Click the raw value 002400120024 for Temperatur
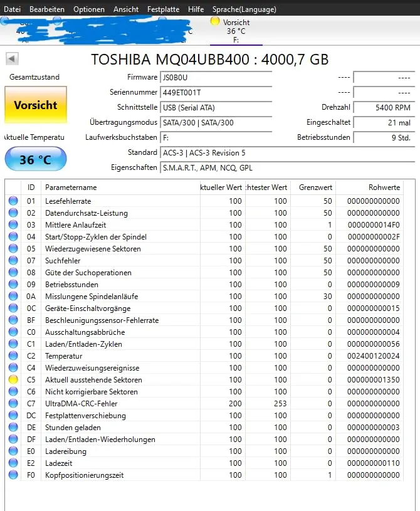This screenshot has width=420, height=511. (x=374, y=356)
